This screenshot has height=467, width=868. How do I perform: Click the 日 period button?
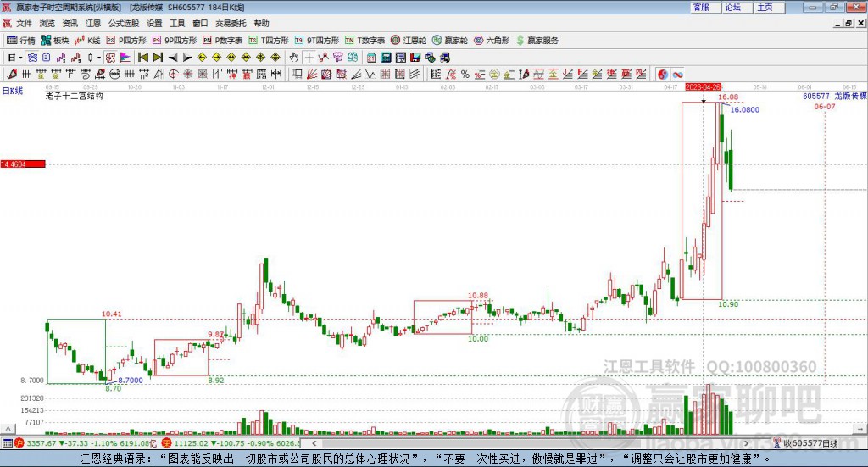[x=11, y=58]
